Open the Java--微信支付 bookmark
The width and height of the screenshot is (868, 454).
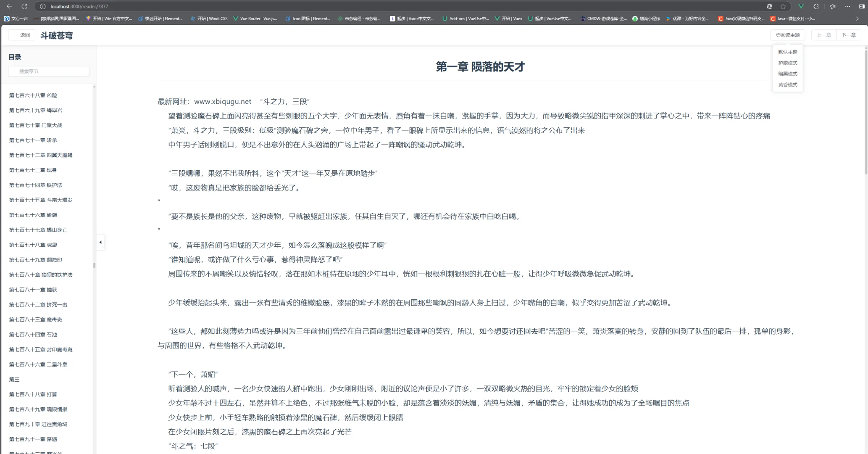[793, 18]
